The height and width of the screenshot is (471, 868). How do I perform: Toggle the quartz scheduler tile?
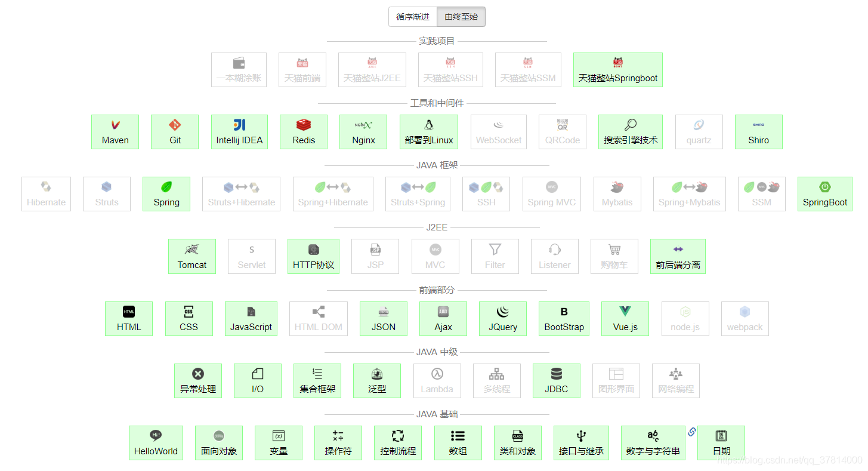point(699,131)
